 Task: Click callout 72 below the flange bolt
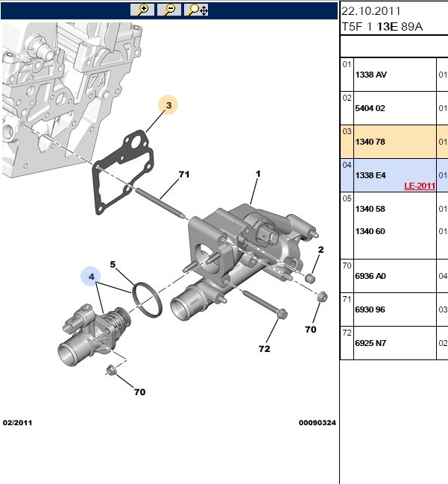(x=265, y=349)
